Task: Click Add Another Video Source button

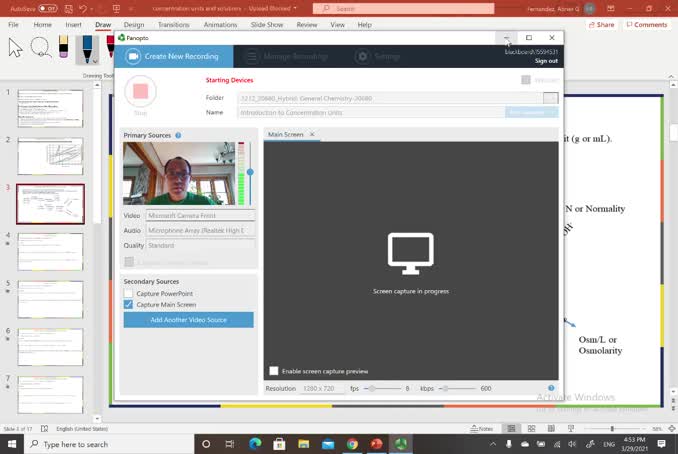Action: point(188,320)
